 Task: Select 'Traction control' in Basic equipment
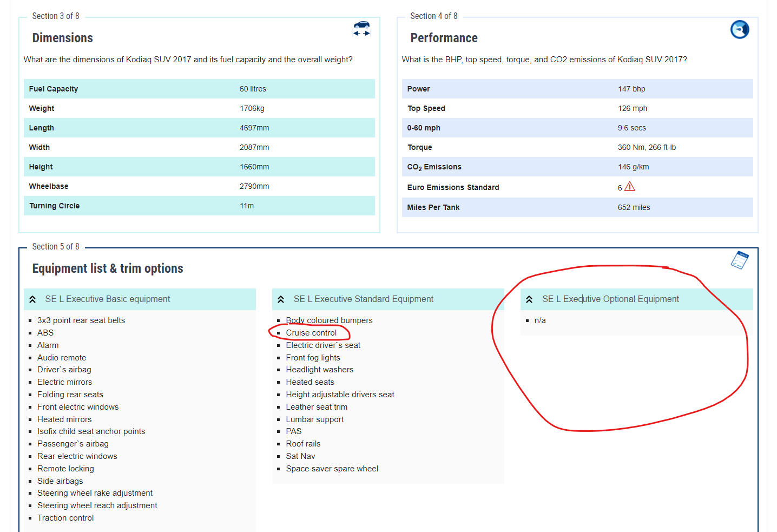65,518
